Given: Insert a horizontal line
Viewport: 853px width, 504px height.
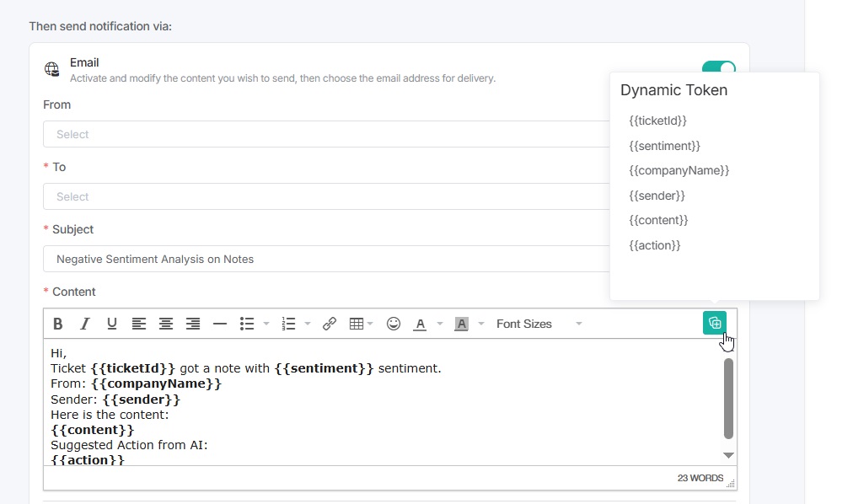Looking at the screenshot, I should click(x=220, y=324).
